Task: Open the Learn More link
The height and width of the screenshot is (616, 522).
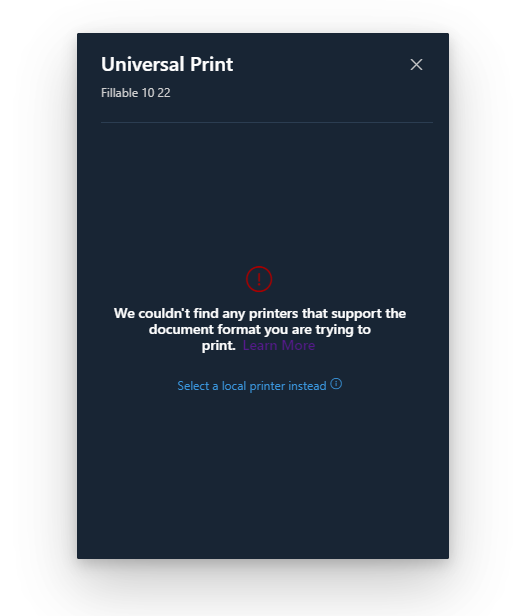Action: 279,345
